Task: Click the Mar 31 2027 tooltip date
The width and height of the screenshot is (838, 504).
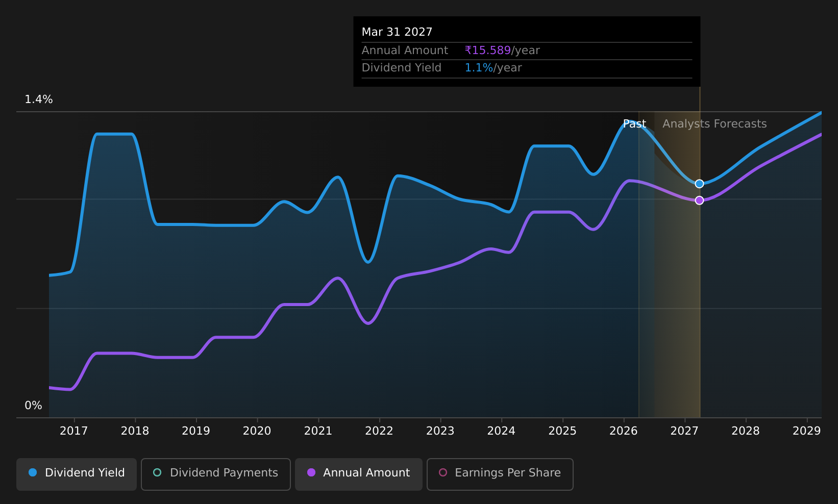Action: (397, 32)
